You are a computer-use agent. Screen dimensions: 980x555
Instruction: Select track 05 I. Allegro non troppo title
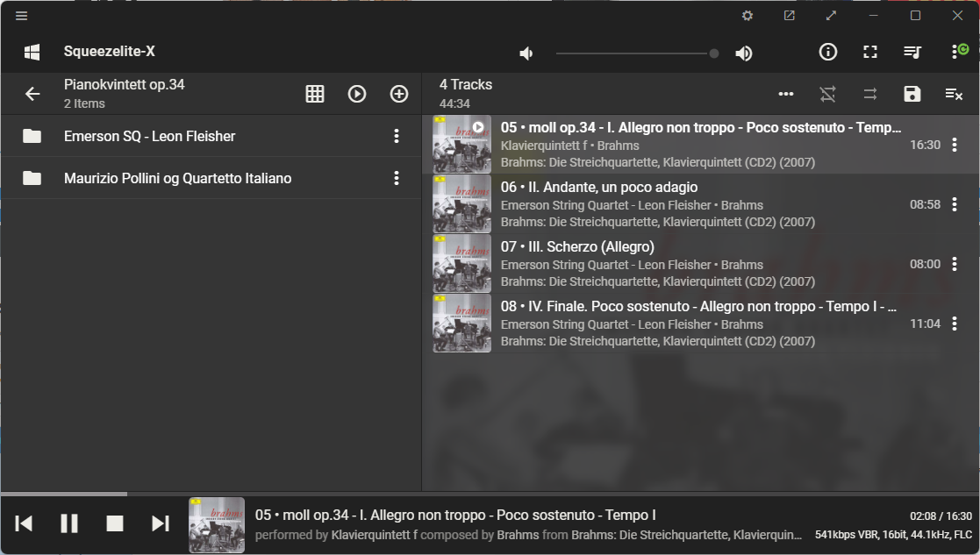point(701,127)
